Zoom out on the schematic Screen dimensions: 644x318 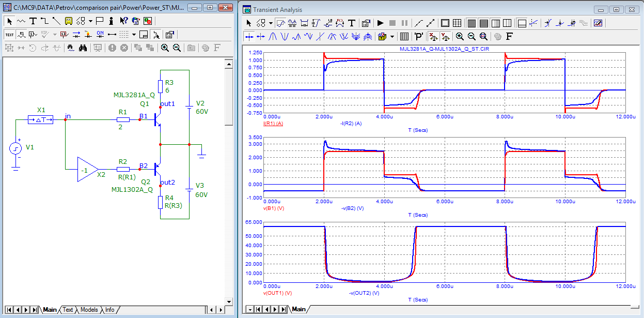click(177, 48)
